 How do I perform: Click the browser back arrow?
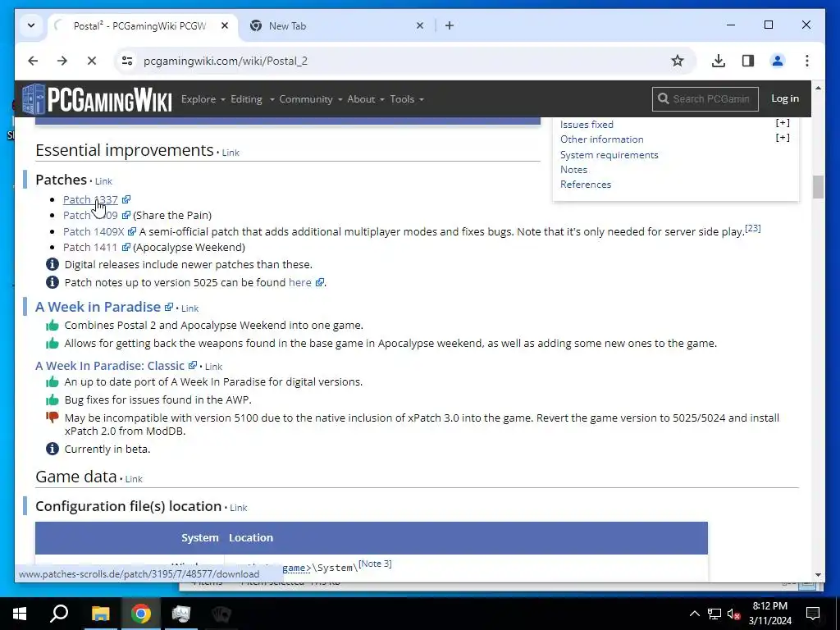(x=33, y=61)
